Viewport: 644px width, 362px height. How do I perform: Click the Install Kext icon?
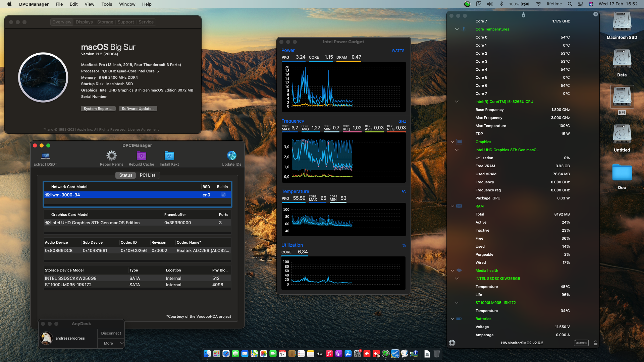pyautogui.click(x=169, y=156)
